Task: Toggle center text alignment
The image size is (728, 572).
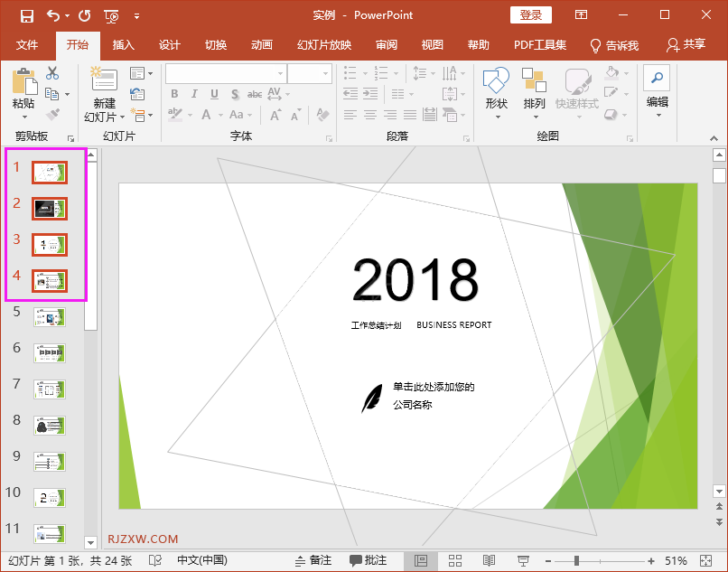Action: click(370, 114)
